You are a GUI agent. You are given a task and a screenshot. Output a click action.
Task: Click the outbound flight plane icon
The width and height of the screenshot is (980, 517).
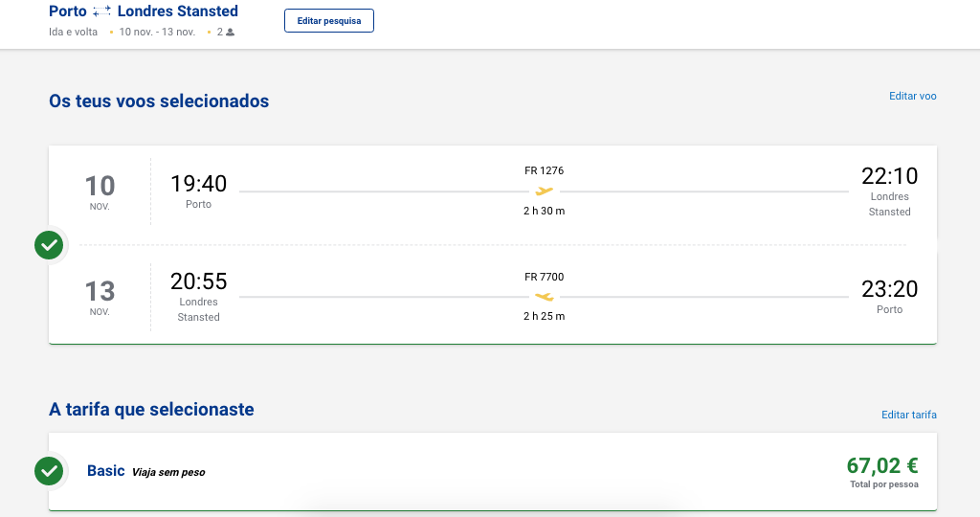(x=545, y=191)
